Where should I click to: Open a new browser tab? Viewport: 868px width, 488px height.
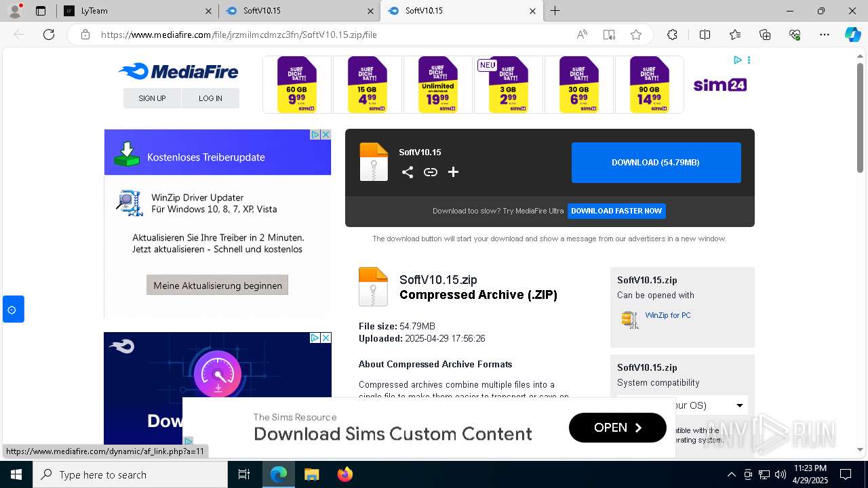pos(555,11)
